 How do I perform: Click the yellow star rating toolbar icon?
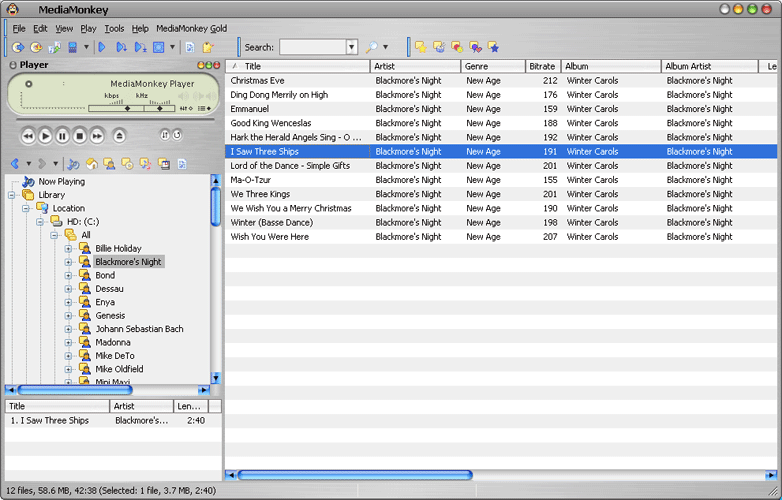click(x=420, y=47)
